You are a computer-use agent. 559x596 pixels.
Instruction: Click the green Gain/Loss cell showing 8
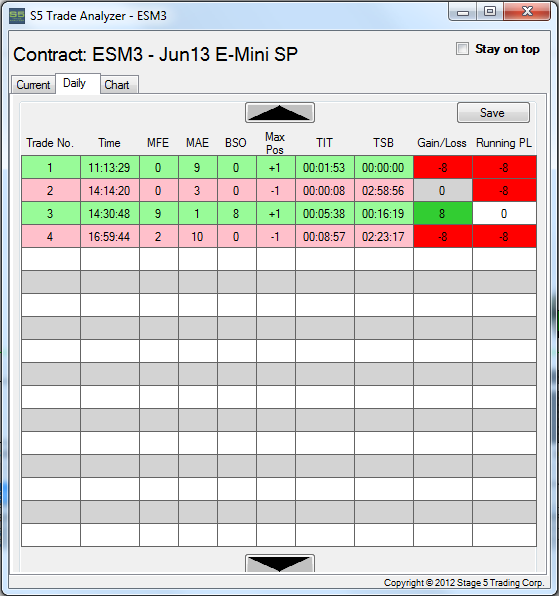point(443,213)
